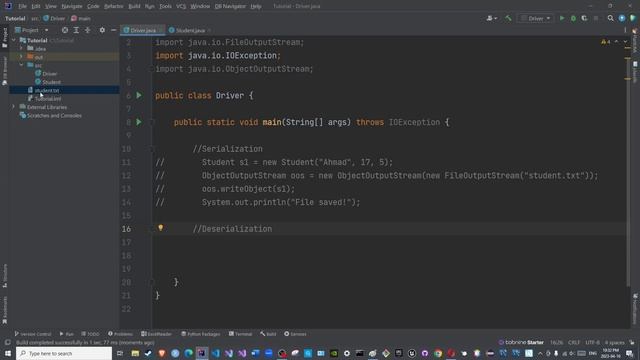This screenshot has height=360, width=640.
Task: Open the Navigate menu
Action: 72,7
